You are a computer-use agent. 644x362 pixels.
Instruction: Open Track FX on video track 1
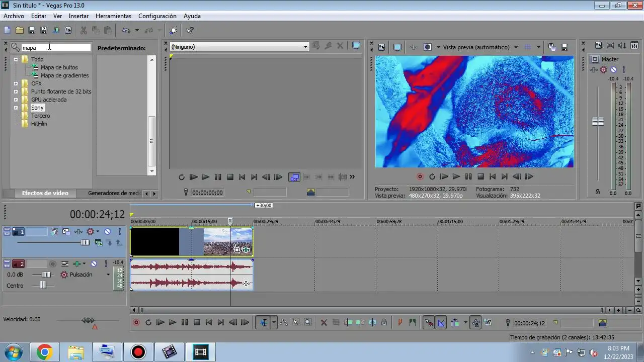pyautogui.click(x=78, y=232)
